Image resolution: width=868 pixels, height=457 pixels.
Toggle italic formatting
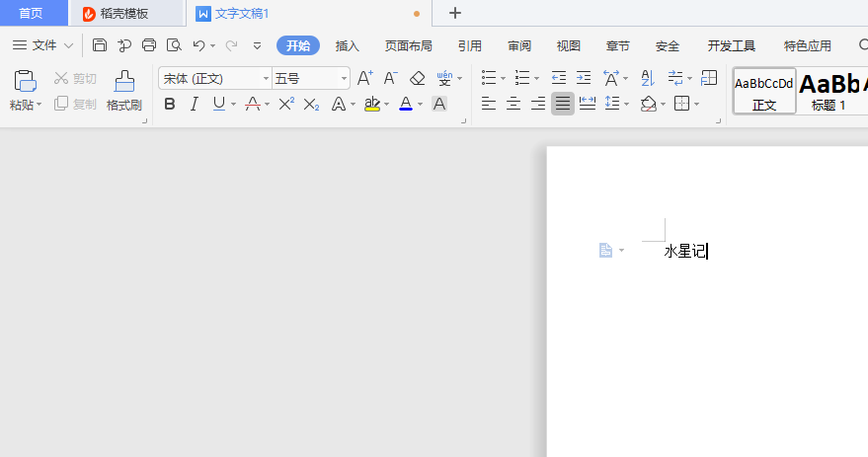point(194,104)
